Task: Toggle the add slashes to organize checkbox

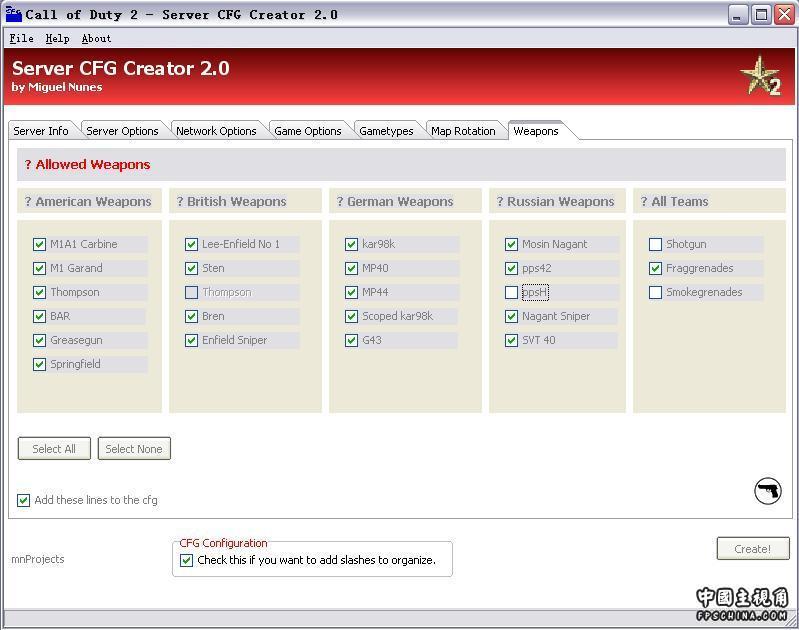Action: (187, 560)
